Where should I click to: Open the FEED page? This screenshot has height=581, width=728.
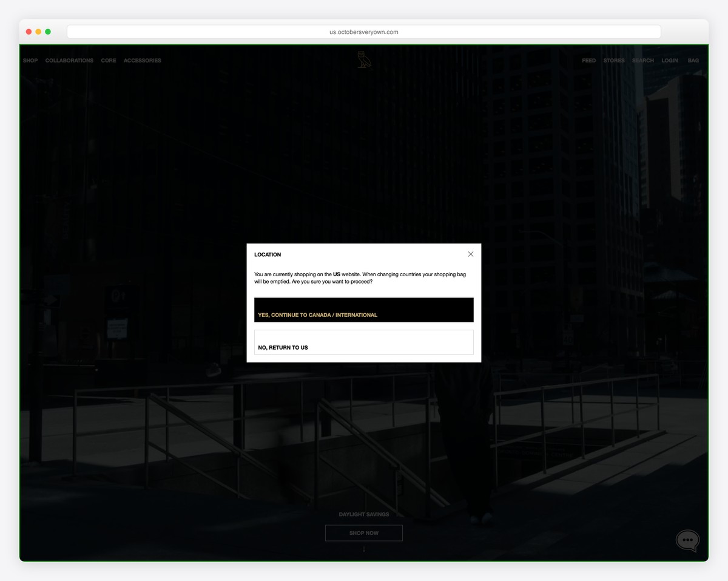coord(588,60)
